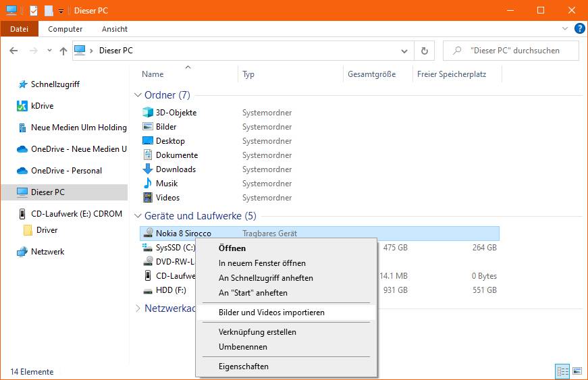588x380 pixels.
Task: Refresh the Dieser PC location
Action: pos(424,51)
